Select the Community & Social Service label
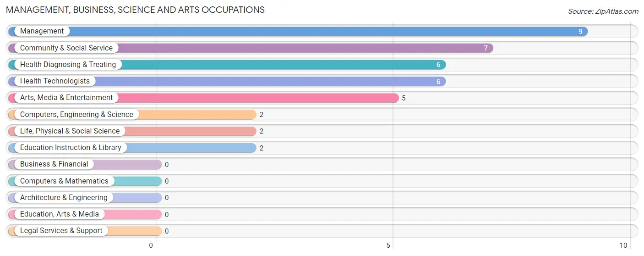644x256 pixels. (66, 48)
